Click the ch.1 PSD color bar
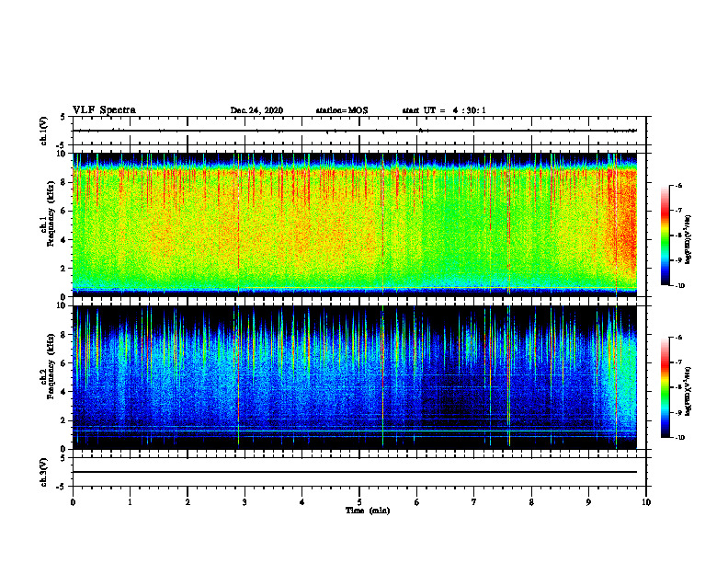This screenshot has width=728, height=563. 665,236
